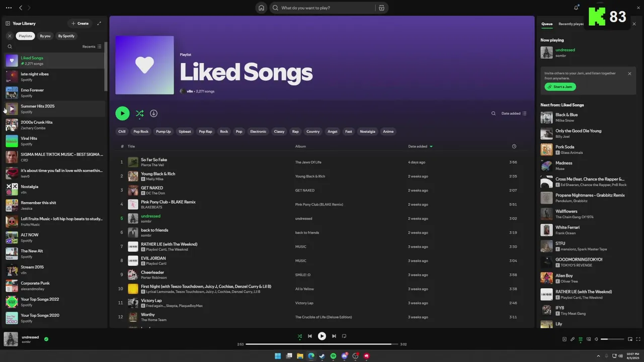Toggle shuffle in the bottom player bar

pyautogui.click(x=300, y=336)
